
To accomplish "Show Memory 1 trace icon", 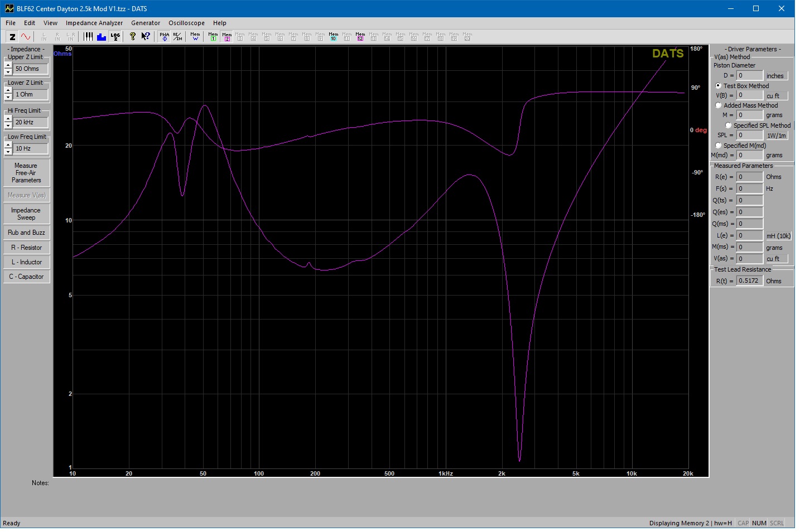I will [x=213, y=37].
